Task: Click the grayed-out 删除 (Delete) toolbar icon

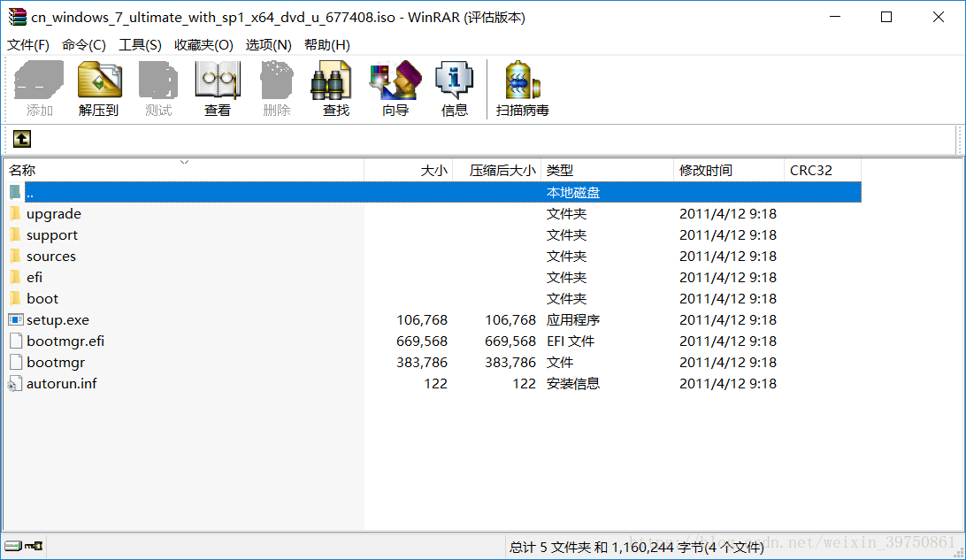Action: pos(277,81)
